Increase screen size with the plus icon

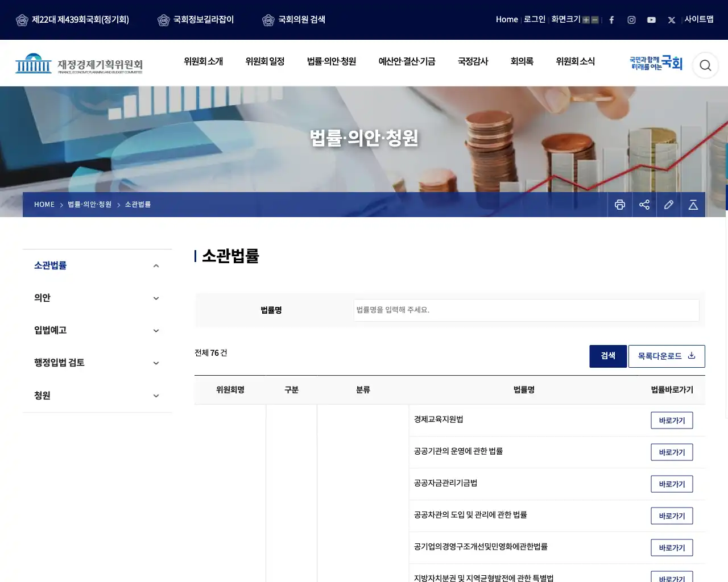pos(586,20)
